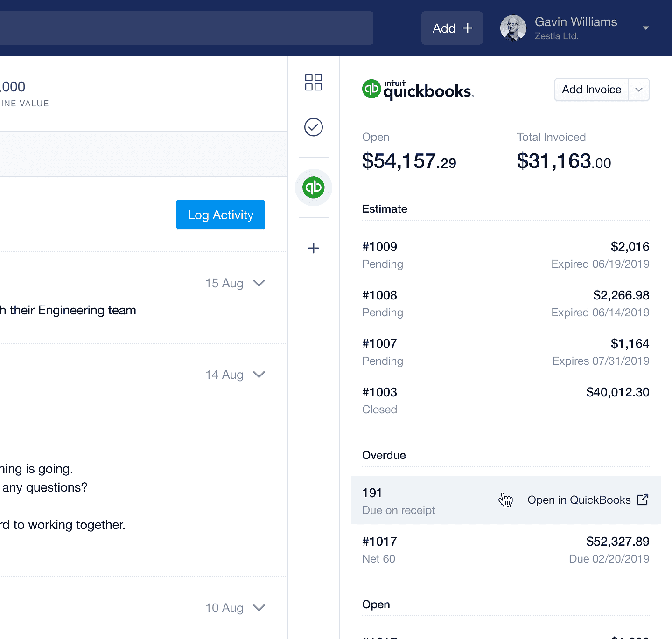Image resolution: width=672 pixels, height=639 pixels.
Task: Select overdue invoice #1017 Net 60
Action: tap(506, 550)
